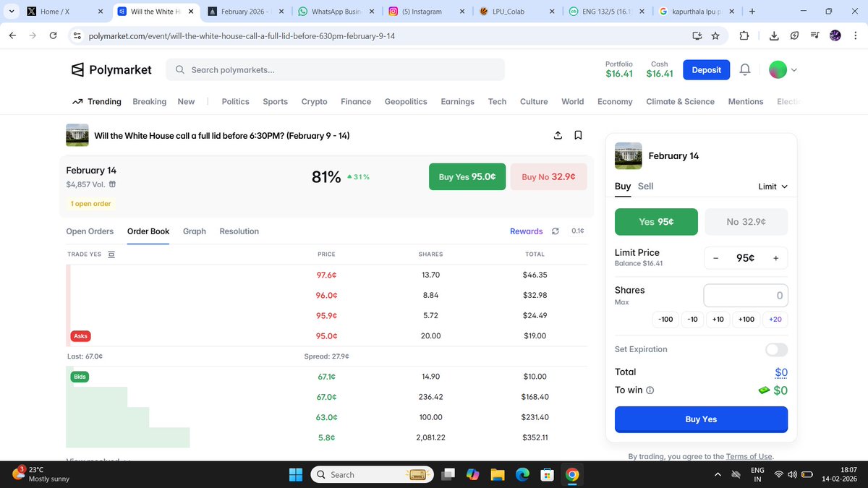Open the Limit order type dropdown
868x488 pixels.
pos(773,187)
